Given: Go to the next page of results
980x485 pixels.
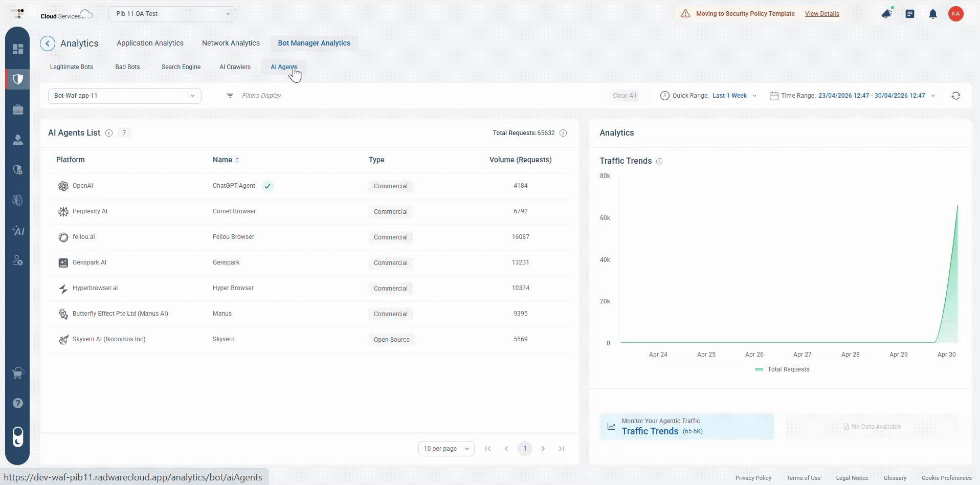Looking at the screenshot, I should coord(543,449).
